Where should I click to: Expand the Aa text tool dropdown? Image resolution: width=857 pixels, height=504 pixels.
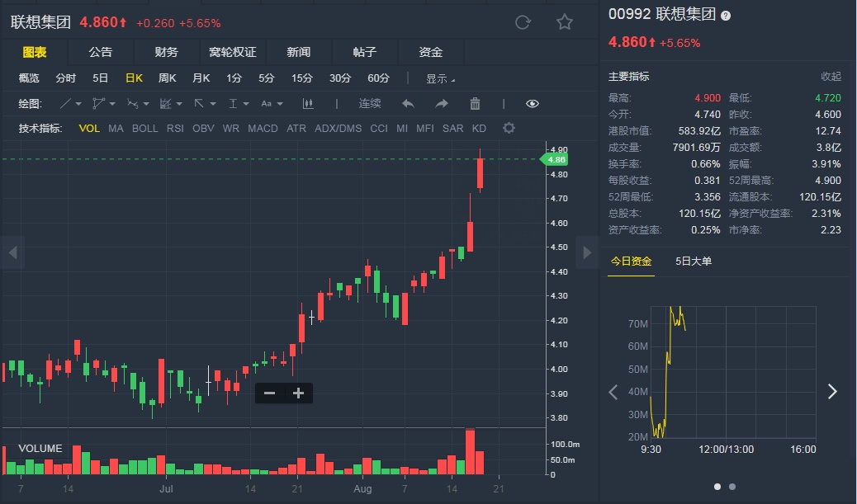tap(280, 104)
